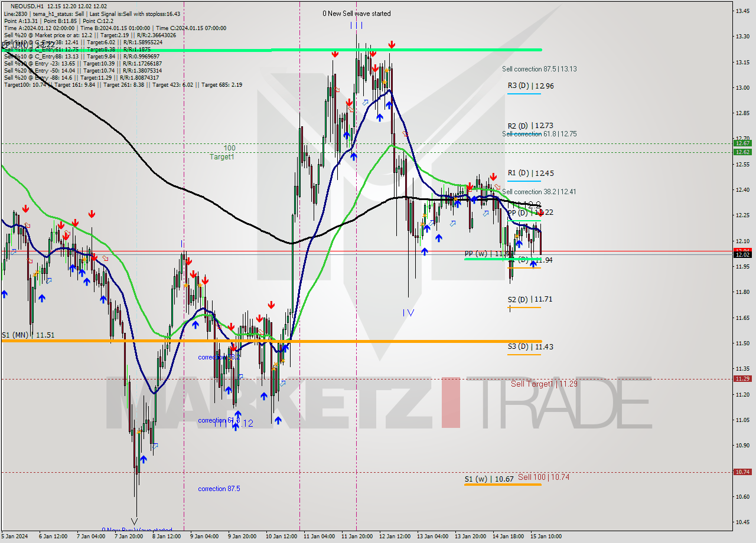Click the green 'Target1' label
The height and width of the screenshot is (543, 756).
click(x=222, y=157)
